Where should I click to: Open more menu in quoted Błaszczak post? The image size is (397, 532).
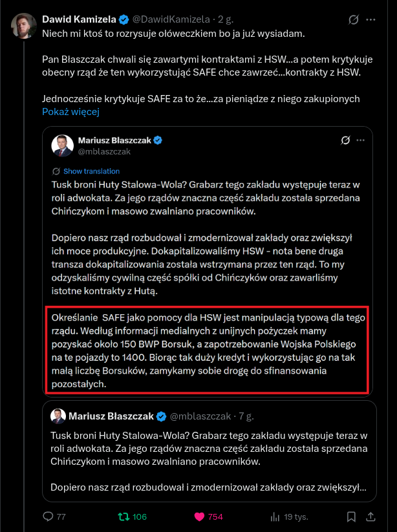click(361, 140)
